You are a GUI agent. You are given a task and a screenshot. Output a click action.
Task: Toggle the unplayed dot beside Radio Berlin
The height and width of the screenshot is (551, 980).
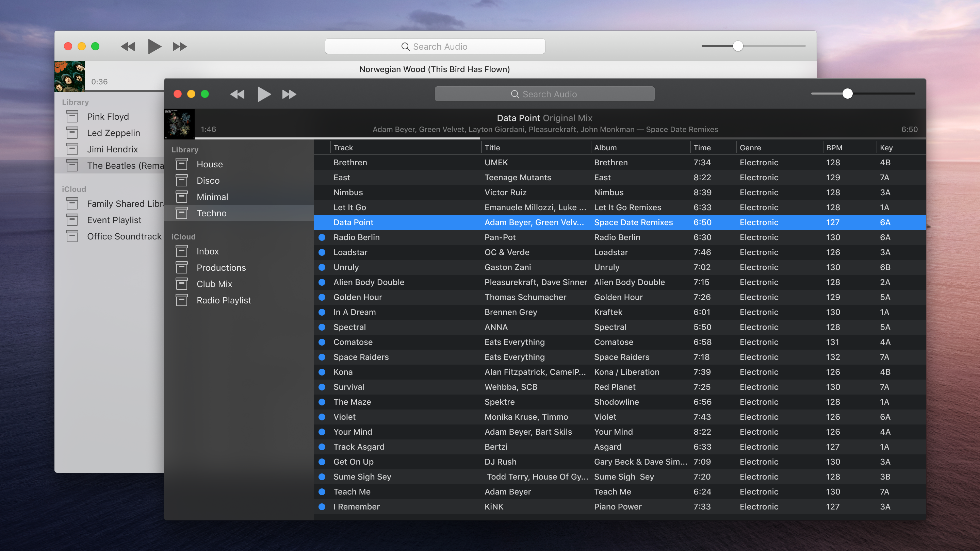tap(322, 237)
